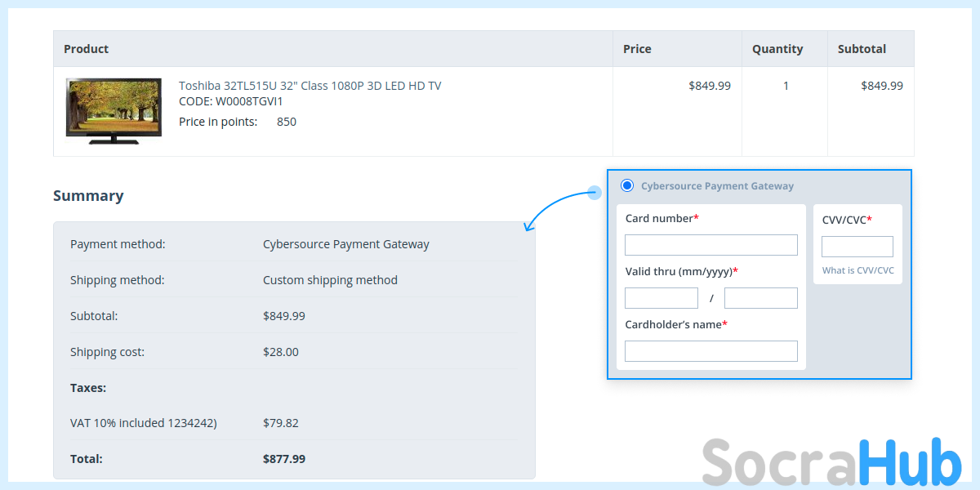980x490 pixels.
Task: Click the expiry month input field
Action: [661, 298]
